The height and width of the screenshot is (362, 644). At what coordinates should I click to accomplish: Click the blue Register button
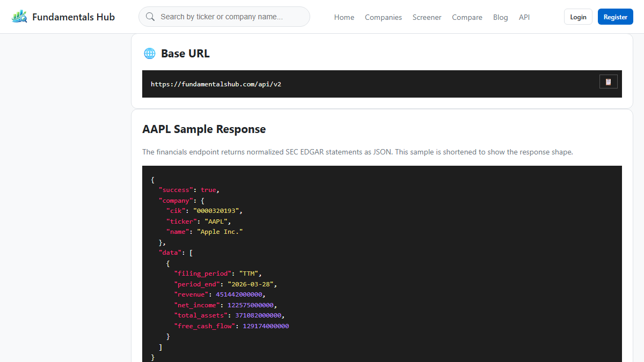click(x=616, y=17)
